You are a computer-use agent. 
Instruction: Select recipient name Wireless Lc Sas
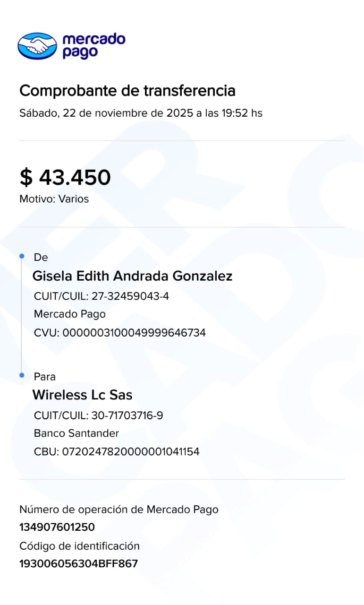[82, 395]
